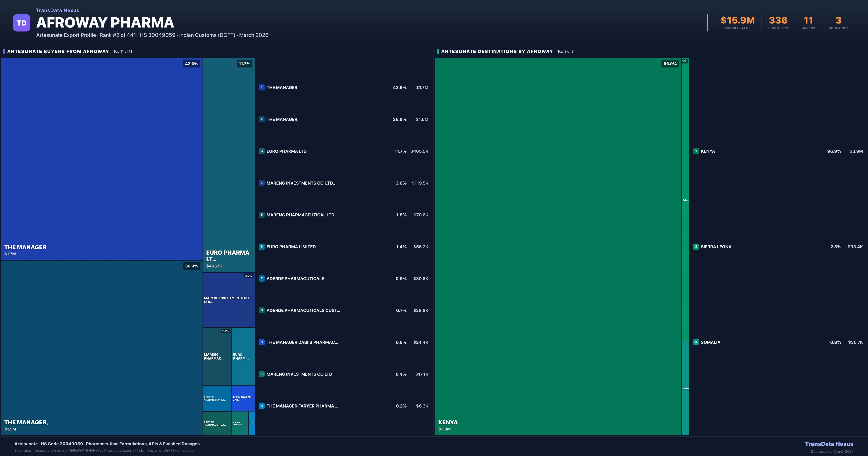Screen dimensions: 868x456
Task: Click rank badge 3 beside EURO PHARMA LTD.
Action: click(262, 151)
